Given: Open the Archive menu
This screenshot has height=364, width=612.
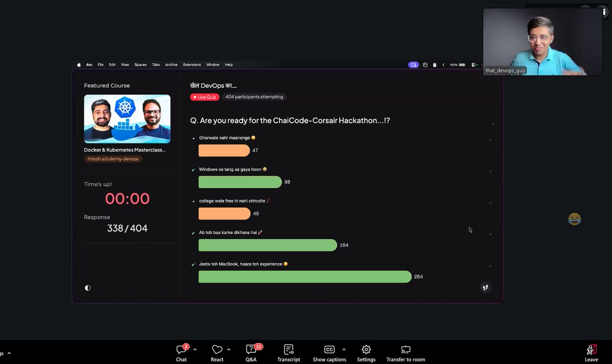Looking at the screenshot, I should (x=171, y=65).
